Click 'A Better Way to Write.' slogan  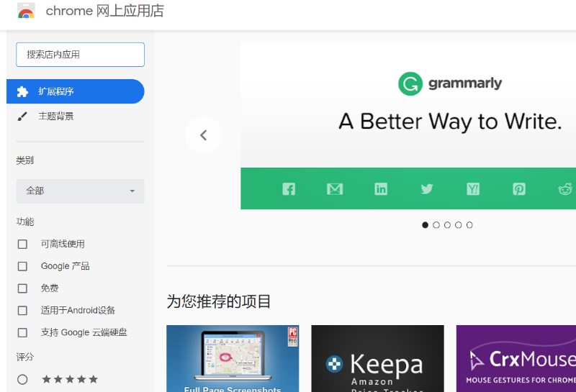[x=450, y=122]
